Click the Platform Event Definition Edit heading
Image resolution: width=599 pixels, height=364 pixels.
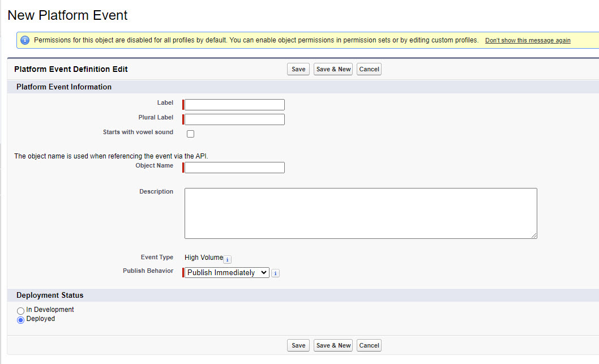[71, 69]
